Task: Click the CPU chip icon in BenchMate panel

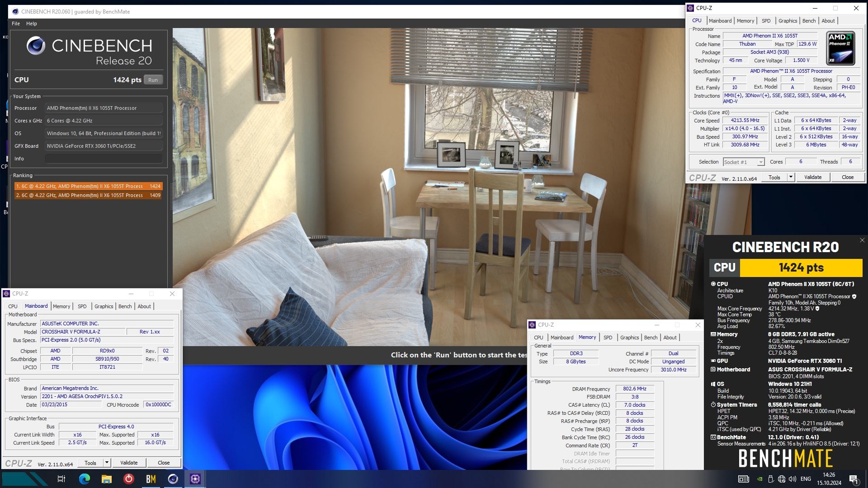Action: (x=713, y=284)
